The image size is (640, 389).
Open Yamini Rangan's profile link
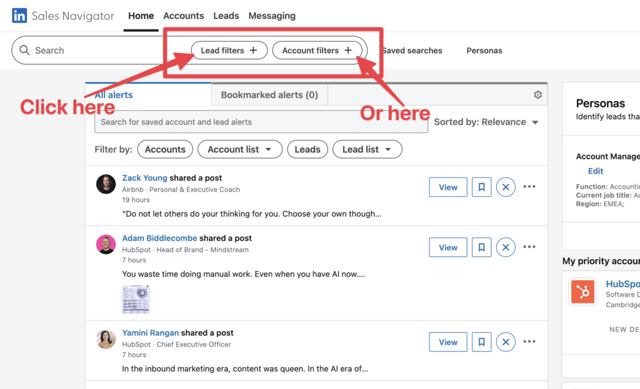coord(150,333)
